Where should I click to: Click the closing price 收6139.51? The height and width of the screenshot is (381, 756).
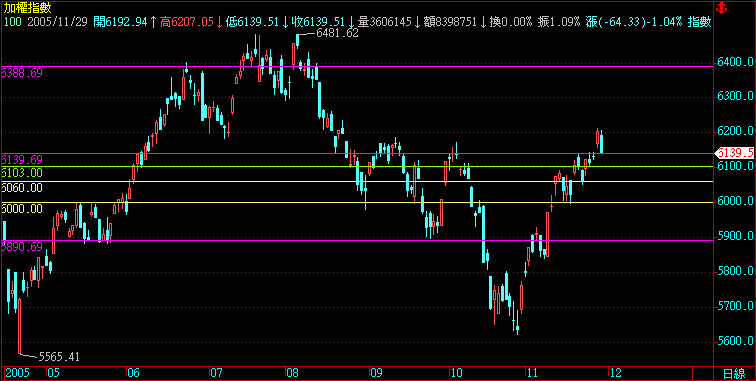(319, 22)
